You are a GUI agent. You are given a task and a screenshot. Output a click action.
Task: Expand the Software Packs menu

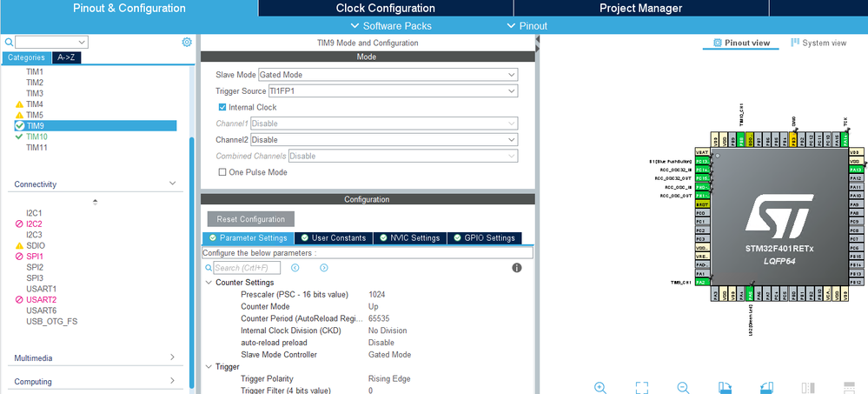click(x=391, y=26)
